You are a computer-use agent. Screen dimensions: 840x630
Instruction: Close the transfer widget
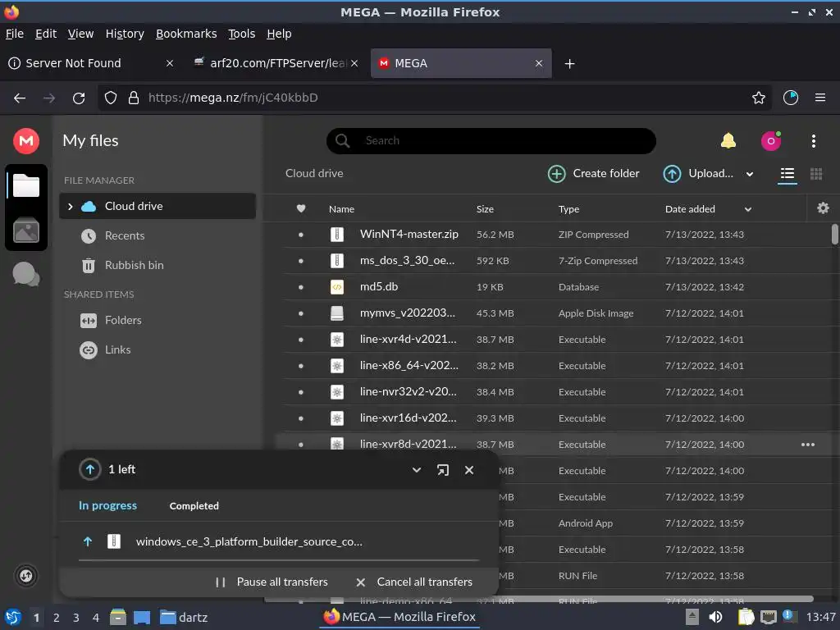click(x=468, y=470)
